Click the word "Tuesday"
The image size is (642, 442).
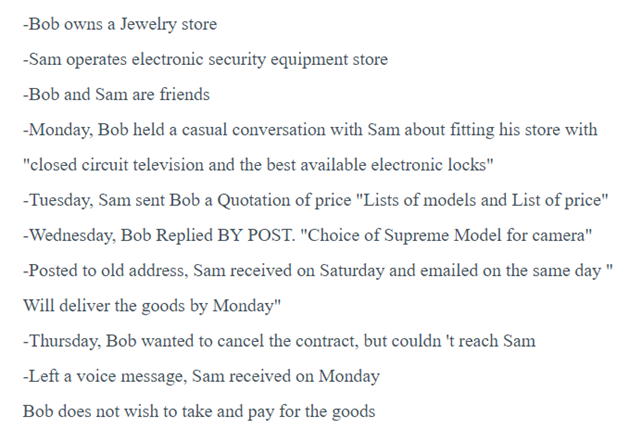[59, 200]
